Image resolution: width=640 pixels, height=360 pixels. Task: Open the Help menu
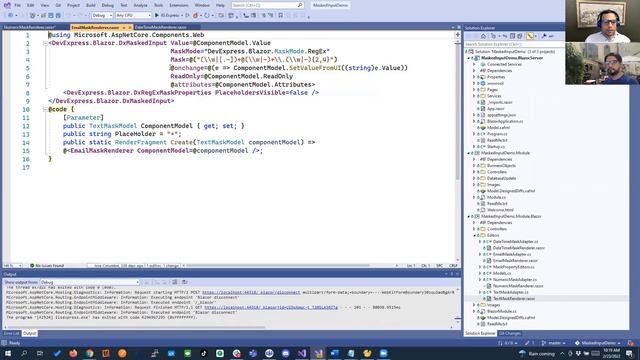click(220, 5)
